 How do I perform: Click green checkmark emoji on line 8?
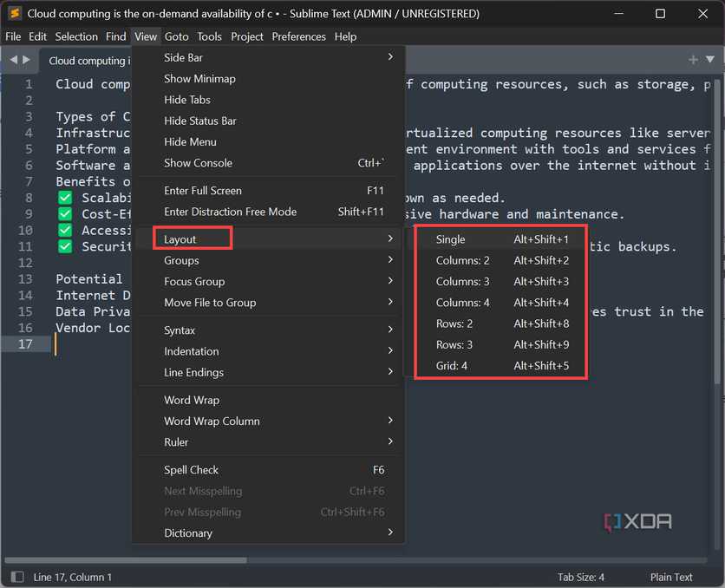click(x=65, y=198)
